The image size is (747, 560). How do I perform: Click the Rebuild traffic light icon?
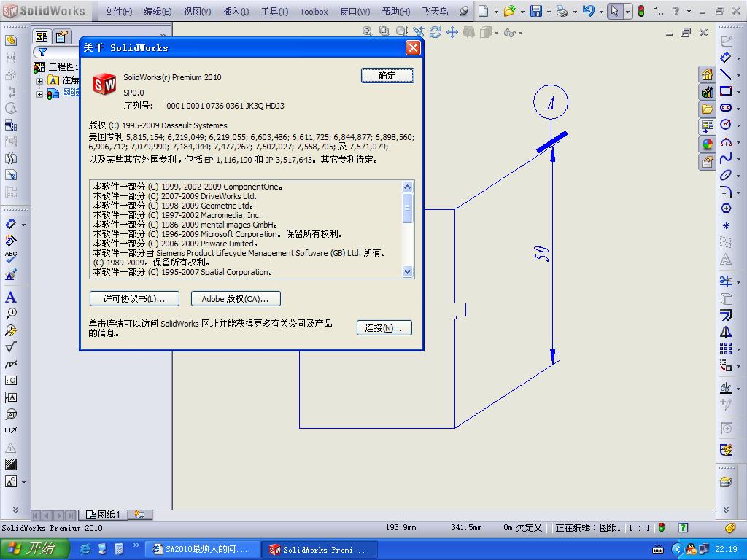click(641, 11)
